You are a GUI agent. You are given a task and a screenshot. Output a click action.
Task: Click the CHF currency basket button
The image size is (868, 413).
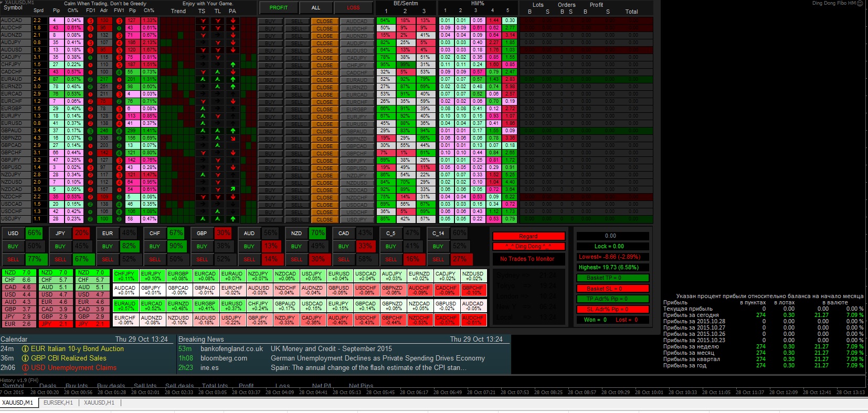[155, 234]
